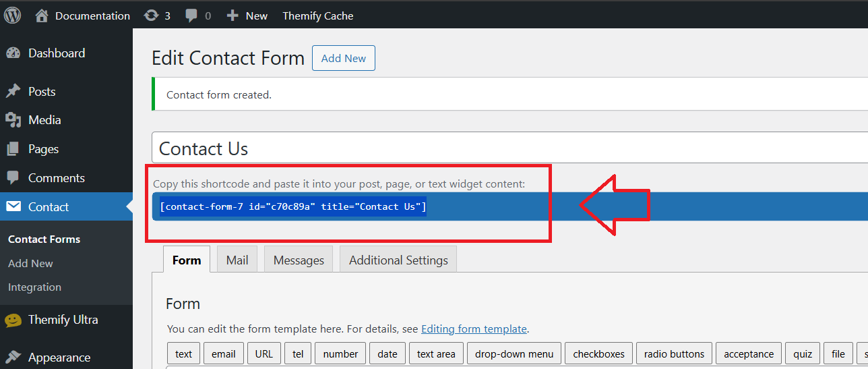Click the Appearance paintbrush icon

pyautogui.click(x=13, y=358)
